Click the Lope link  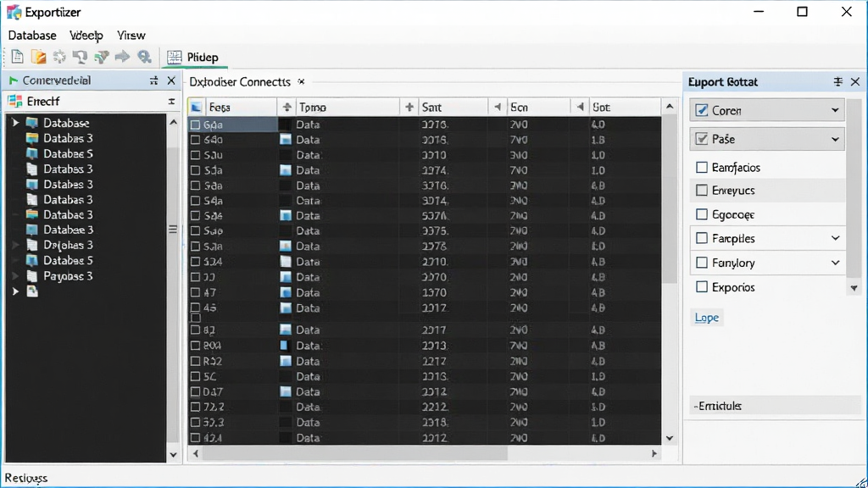click(707, 318)
